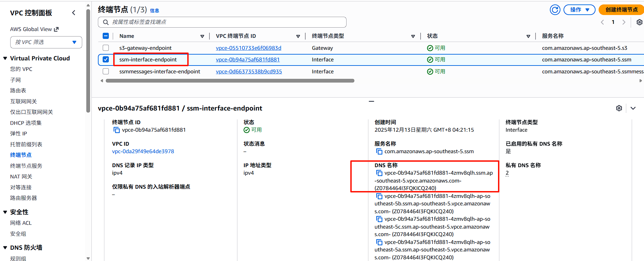
Task: Click the 创建终端节点 button
Action: 621,10
